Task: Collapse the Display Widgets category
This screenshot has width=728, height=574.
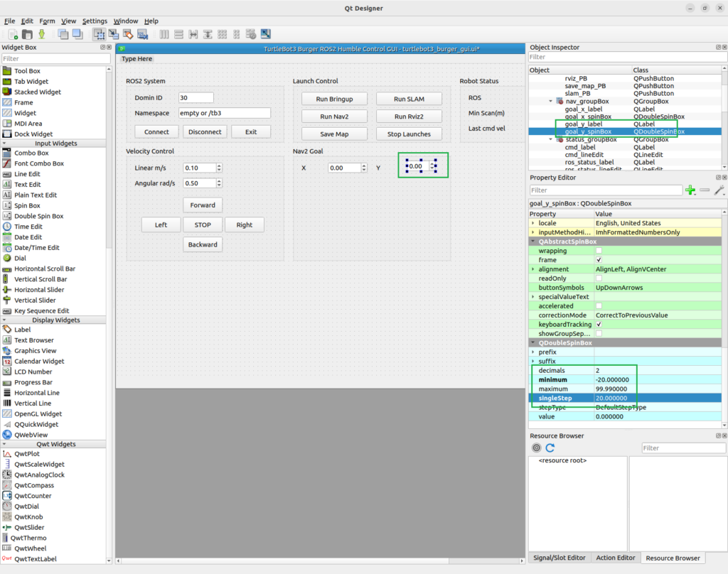Action: [4, 320]
